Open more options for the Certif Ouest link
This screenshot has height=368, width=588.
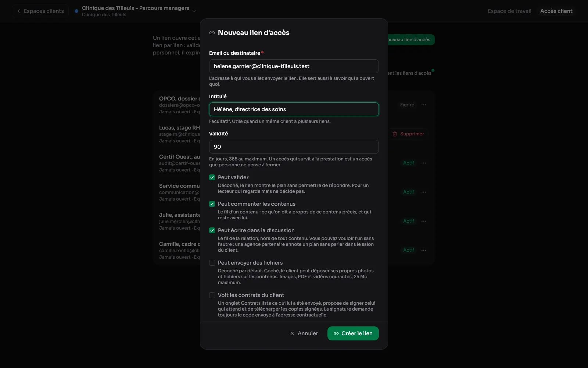(x=424, y=163)
